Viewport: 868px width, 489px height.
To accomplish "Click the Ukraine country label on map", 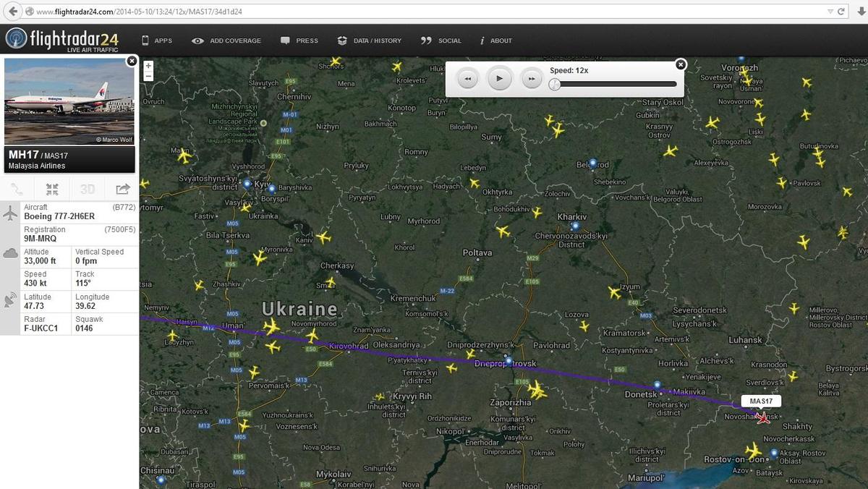I will pyautogui.click(x=299, y=309).
